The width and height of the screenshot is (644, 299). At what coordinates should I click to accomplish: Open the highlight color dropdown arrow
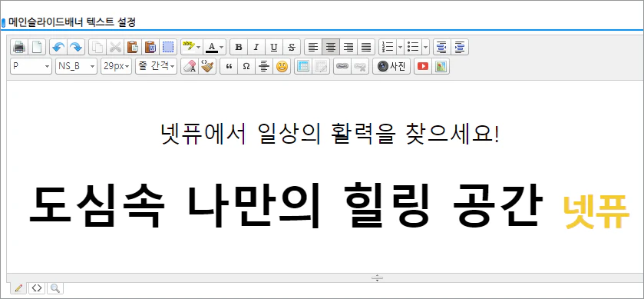199,48
